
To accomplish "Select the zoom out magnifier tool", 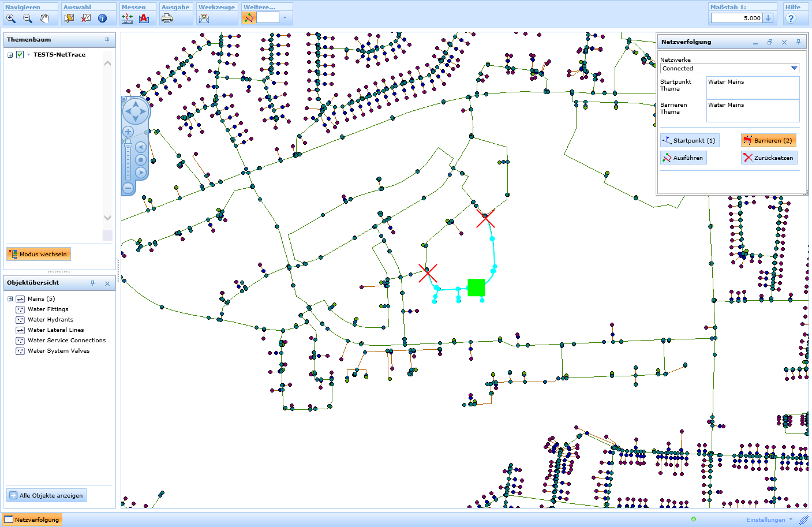I will [x=28, y=18].
